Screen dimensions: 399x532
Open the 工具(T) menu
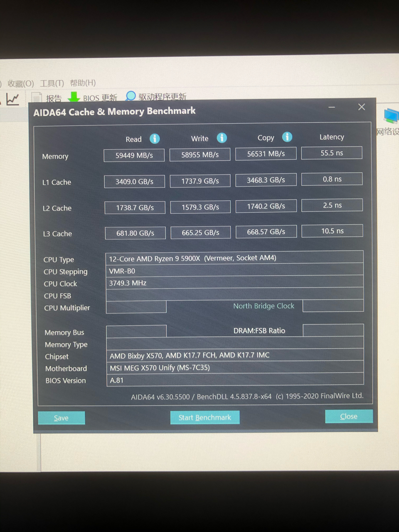coord(52,83)
